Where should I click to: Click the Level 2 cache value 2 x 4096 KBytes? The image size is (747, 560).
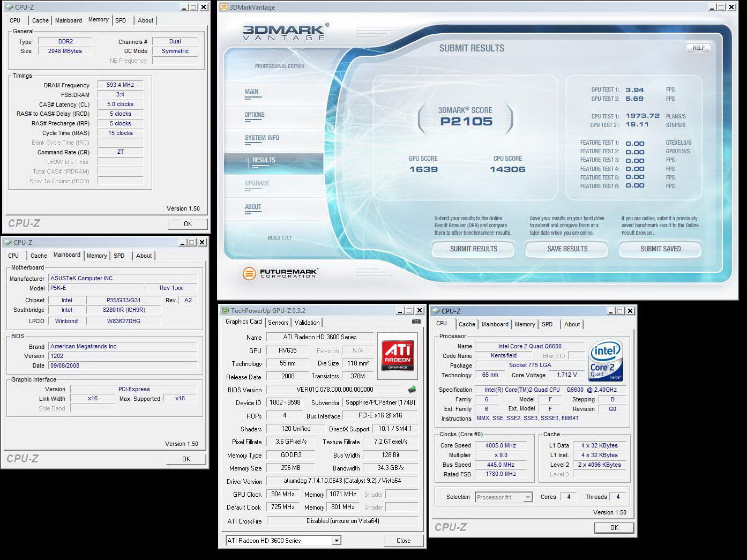tap(599, 465)
